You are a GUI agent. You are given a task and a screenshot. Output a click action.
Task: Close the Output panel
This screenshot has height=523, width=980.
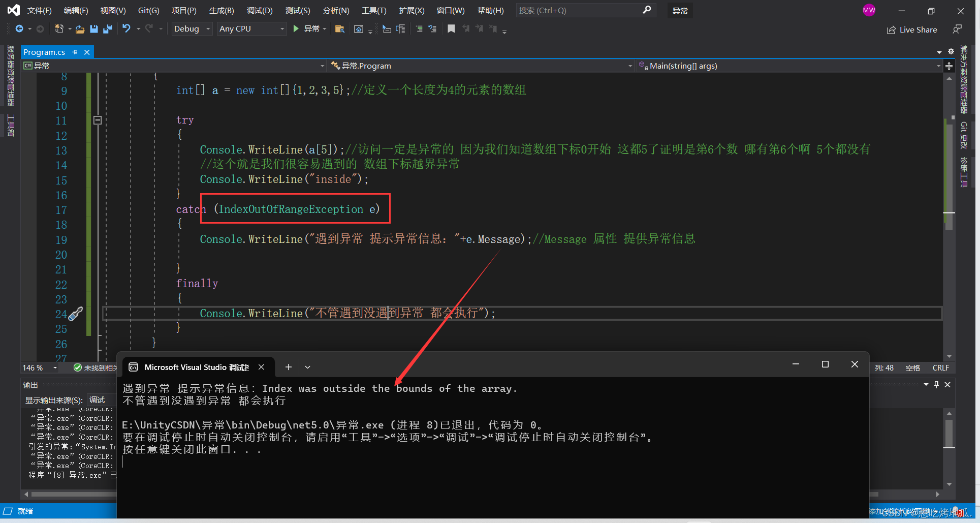[x=947, y=385]
